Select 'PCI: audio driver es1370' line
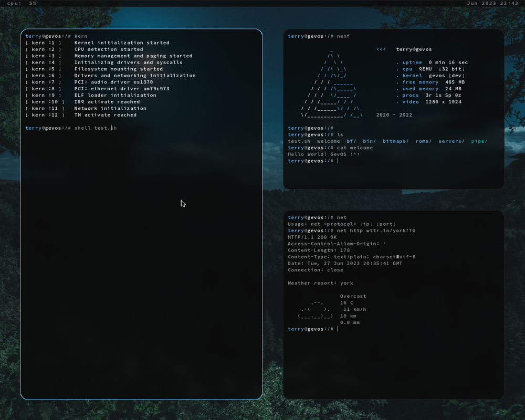 coord(113,82)
